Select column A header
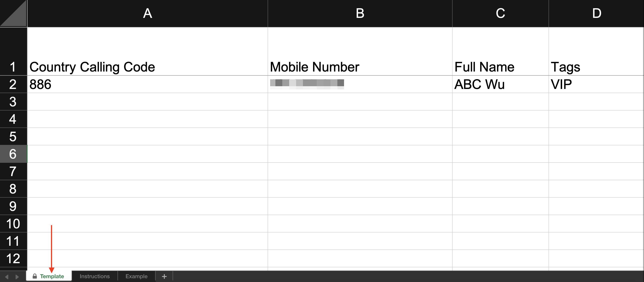Viewport: 644px width, 282px height. tap(148, 13)
